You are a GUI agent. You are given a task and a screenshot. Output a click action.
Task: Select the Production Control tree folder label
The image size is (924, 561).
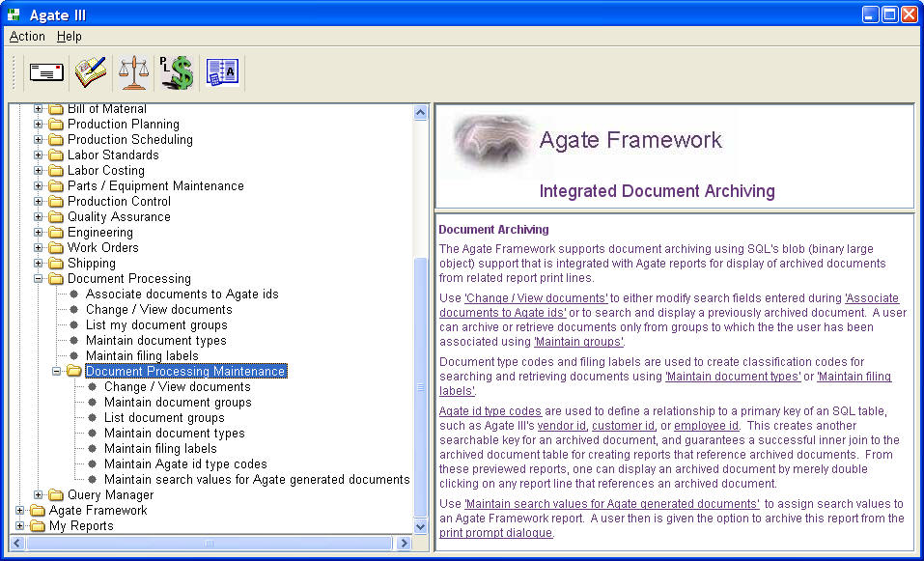(119, 202)
